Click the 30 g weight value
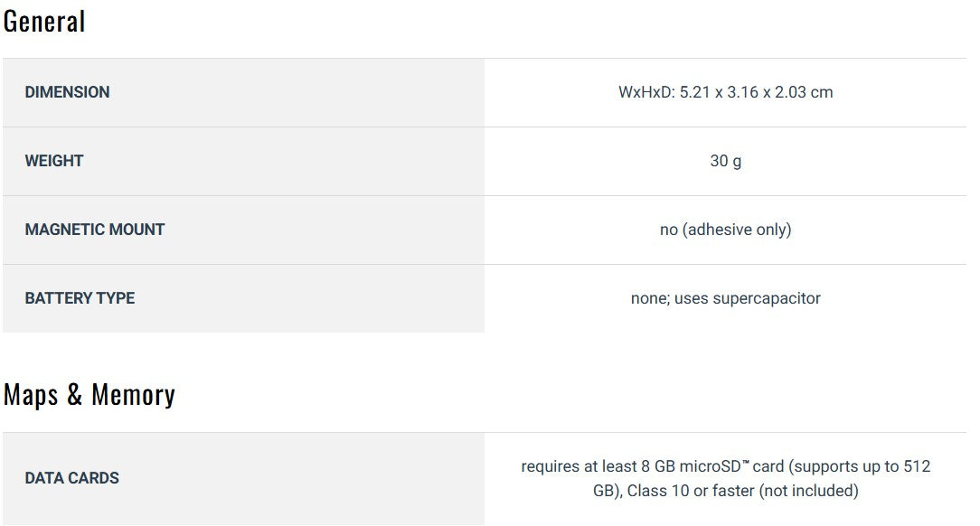Image resolution: width=980 pixels, height=526 pixels. 725,161
